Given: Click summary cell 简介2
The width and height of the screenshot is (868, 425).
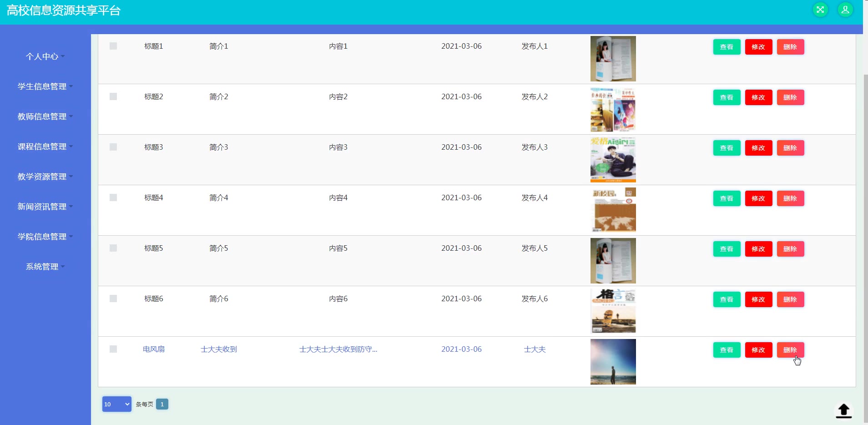Looking at the screenshot, I should [219, 96].
